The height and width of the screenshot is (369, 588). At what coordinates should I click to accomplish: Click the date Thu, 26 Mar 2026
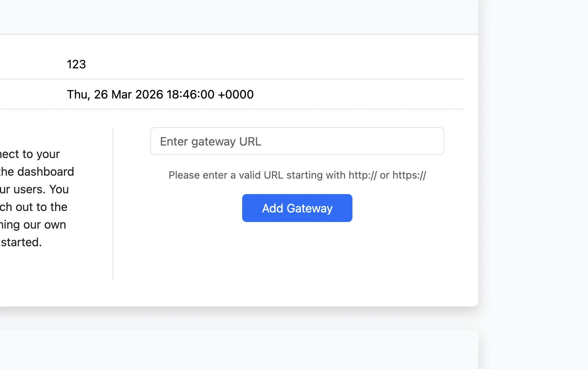pos(160,94)
